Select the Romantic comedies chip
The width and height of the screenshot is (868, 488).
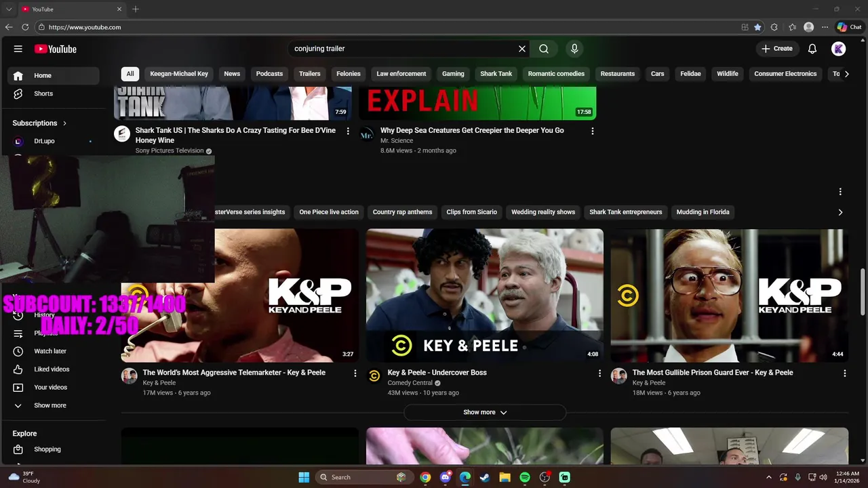coord(556,74)
